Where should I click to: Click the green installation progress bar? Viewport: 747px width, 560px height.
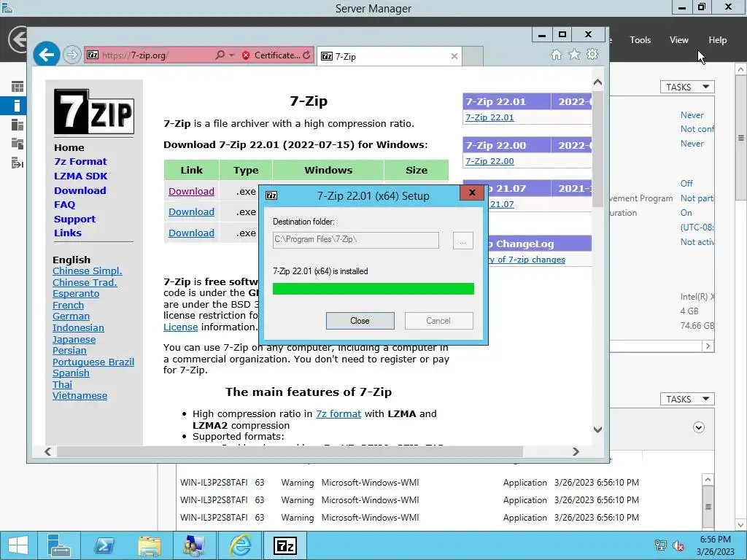[x=373, y=289]
